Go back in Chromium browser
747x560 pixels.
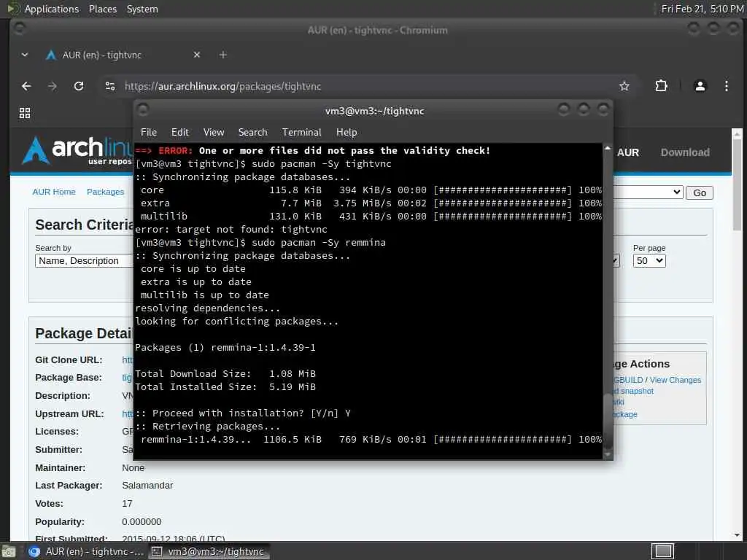[26, 86]
